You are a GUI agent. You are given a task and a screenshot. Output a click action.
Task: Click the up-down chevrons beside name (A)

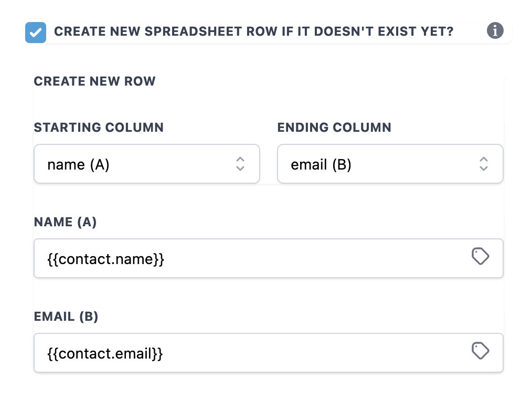tap(240, 164)
